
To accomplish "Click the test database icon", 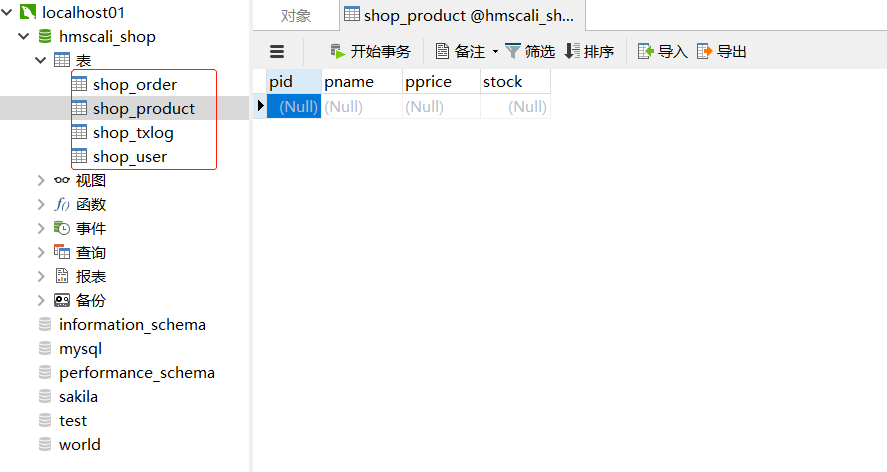I will click(45, 420).
